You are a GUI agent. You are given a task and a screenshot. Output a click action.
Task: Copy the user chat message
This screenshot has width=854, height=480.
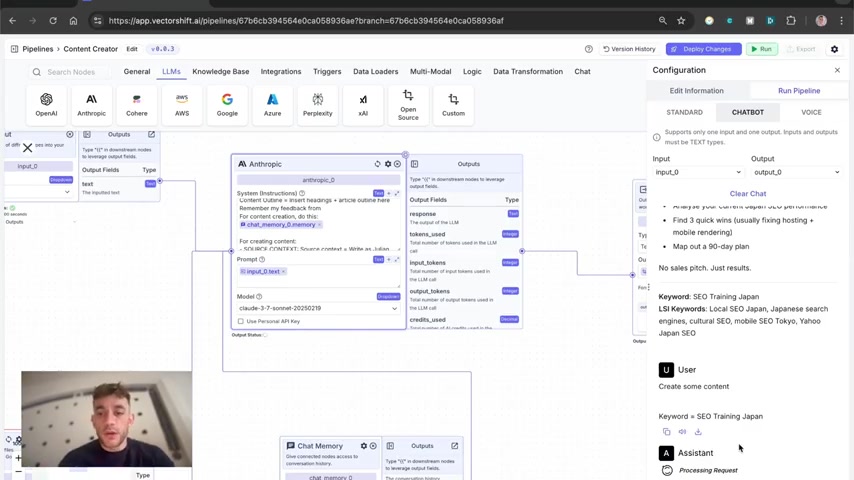[x=667, y=432]
